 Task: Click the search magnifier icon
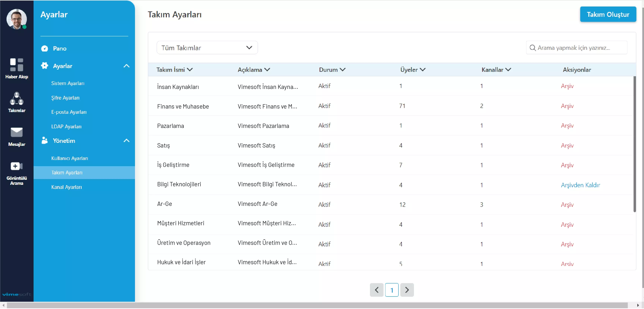533,48
